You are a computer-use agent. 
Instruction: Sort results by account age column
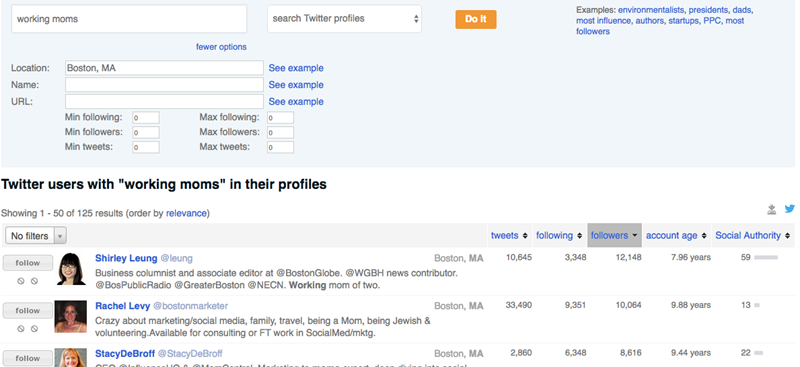click(x=676, y=235)
